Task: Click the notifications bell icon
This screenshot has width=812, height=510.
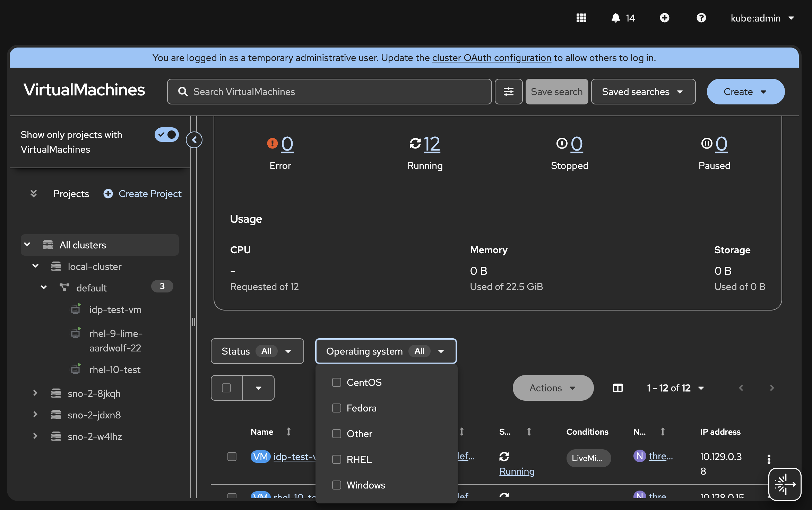Action: (x=615, y=18)
